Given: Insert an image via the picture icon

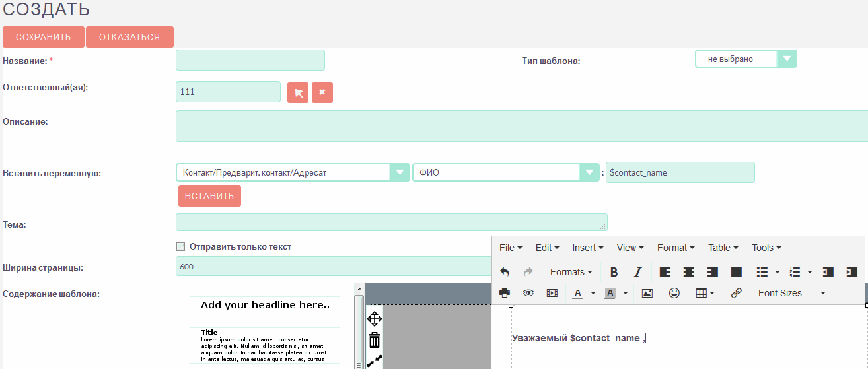Looking at the screenshot, I should (x=647, y=293).
